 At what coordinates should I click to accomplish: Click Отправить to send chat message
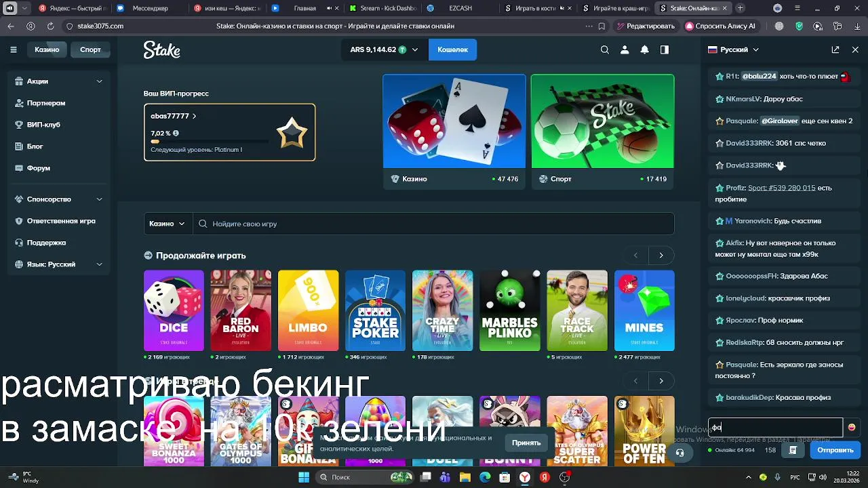pyautogui.click(x=835, y=450)
